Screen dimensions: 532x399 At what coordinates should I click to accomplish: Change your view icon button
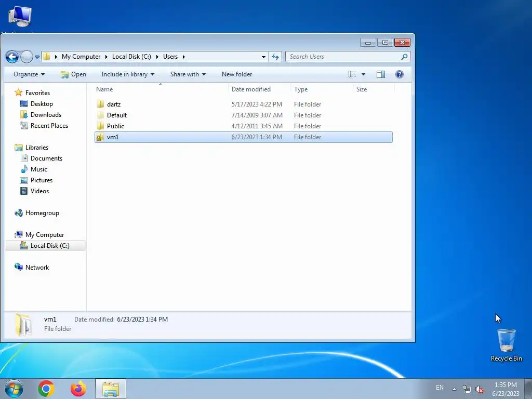[352, 74]
